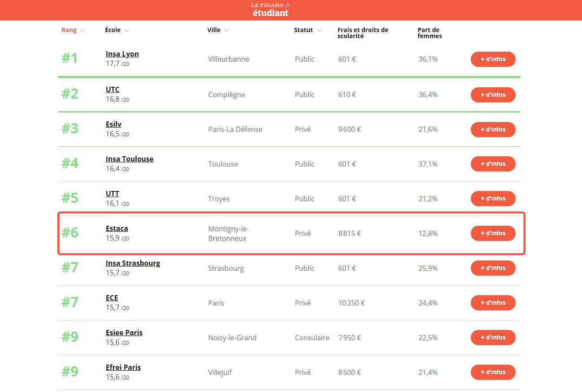Click the city Noisy-le-Grand

pyautogui.click(x=232, y=338)
